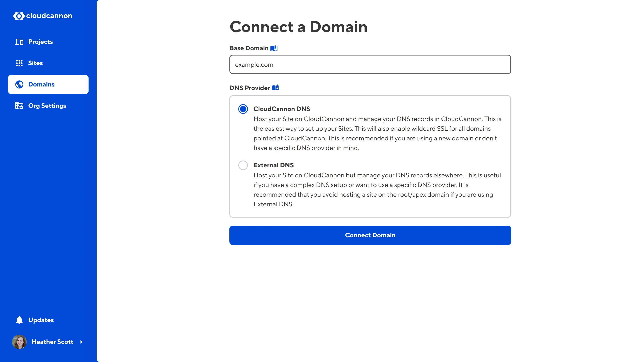The image size is (644, 362).
Task: Click the Org Settings building icon
Action: [19, 106]
